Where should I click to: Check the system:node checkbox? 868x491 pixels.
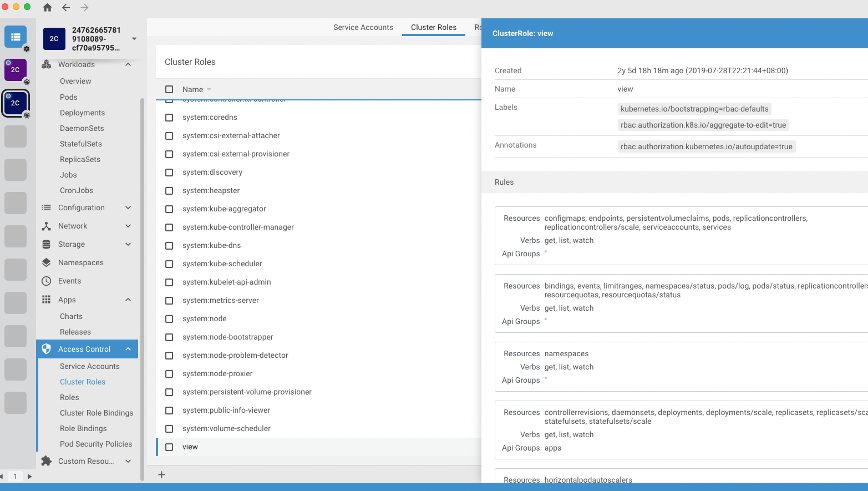click(169, 319)
